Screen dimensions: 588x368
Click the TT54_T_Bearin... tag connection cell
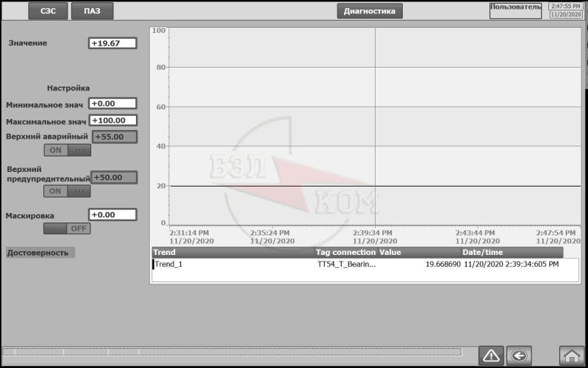[x=346, y=264]
